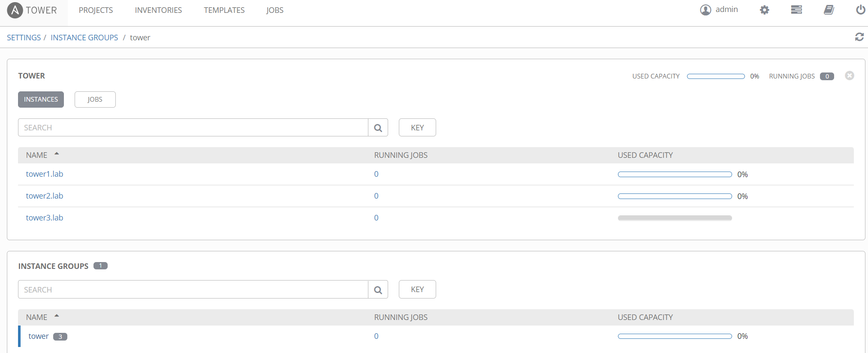The width and height of the screenshot is (868, 353).
Task: Click search magnifier in Instance Groups panel
Action: pyautogui.click(x=378, y=290)
